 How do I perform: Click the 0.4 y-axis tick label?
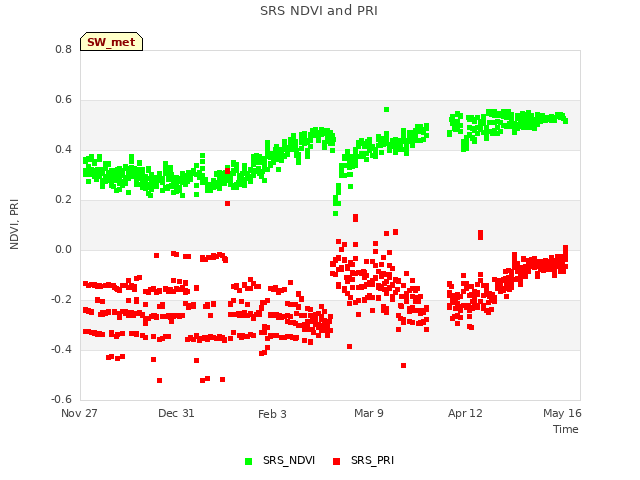63,149
